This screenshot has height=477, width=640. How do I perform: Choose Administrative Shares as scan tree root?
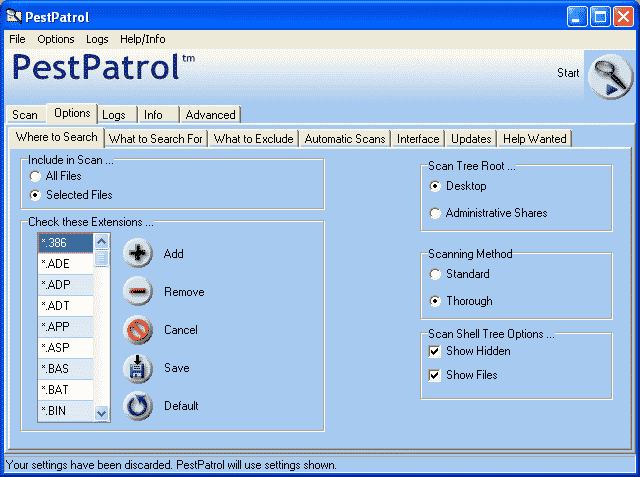coord(435,213)
